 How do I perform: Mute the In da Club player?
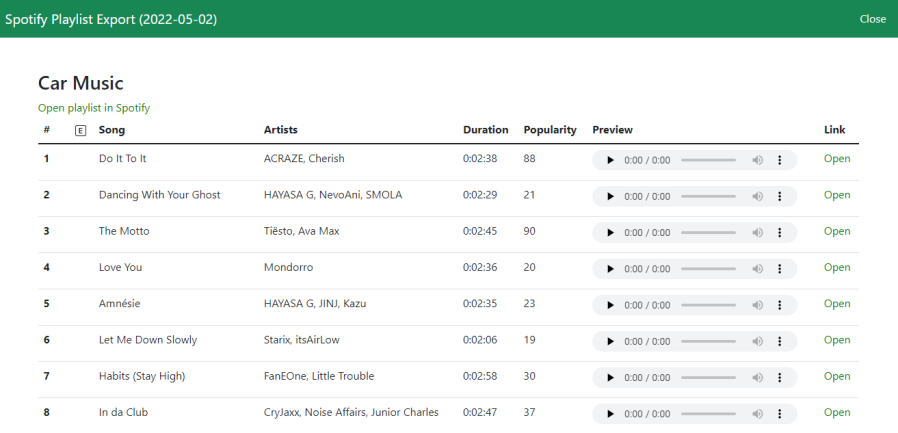[x=758, y=414]
